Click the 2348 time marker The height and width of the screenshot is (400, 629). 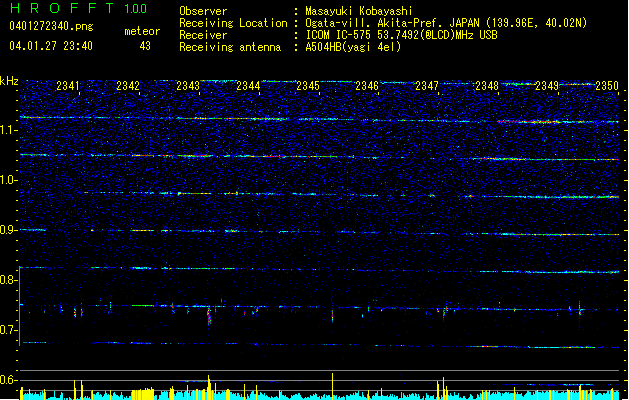coord(487,85)
